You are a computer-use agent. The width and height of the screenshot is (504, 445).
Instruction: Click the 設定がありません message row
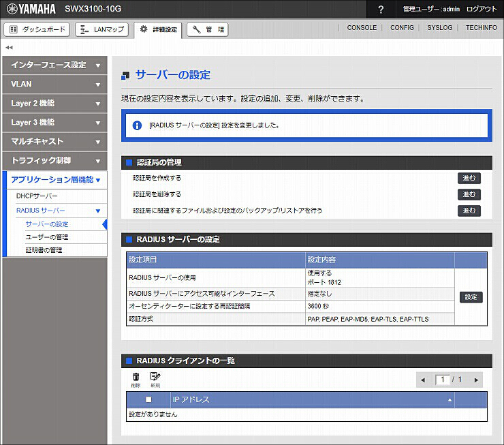pos(306,414)
